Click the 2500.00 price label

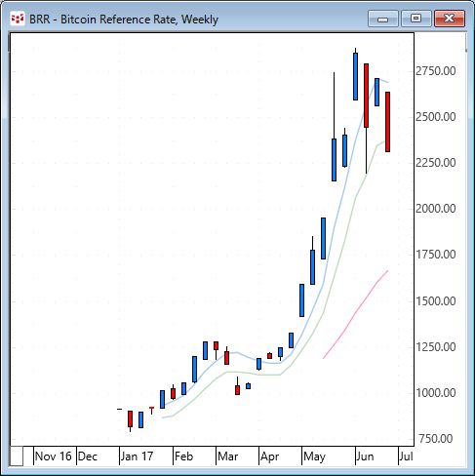436,117
